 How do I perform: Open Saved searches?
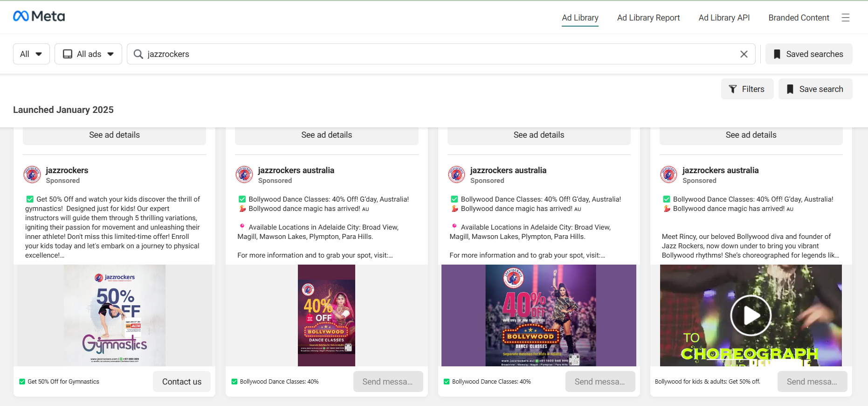[808, 54]
